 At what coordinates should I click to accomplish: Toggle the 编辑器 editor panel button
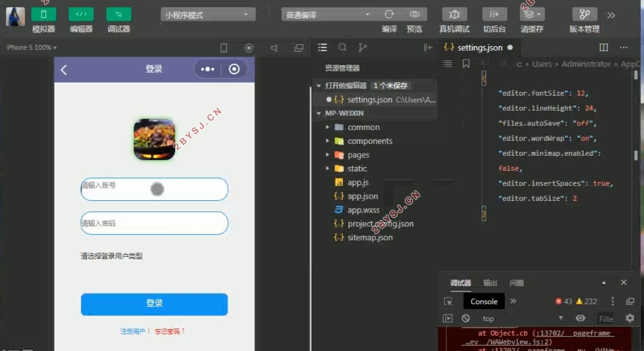click(81, 15)
